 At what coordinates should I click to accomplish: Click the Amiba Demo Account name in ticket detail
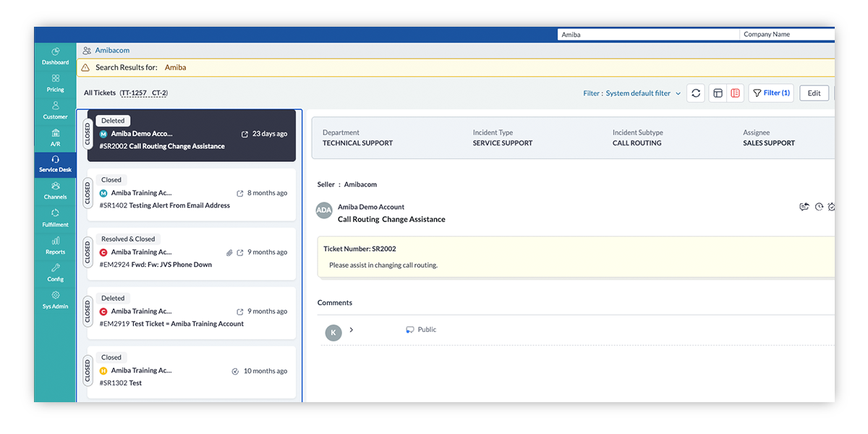[x=371, y=207]
